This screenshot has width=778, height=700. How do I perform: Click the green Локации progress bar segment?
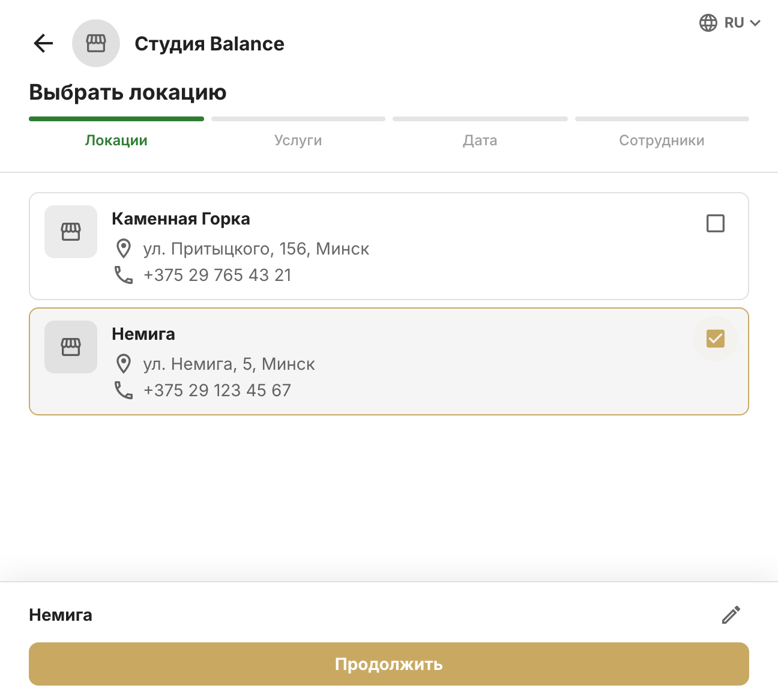click(x=116, y=119)
